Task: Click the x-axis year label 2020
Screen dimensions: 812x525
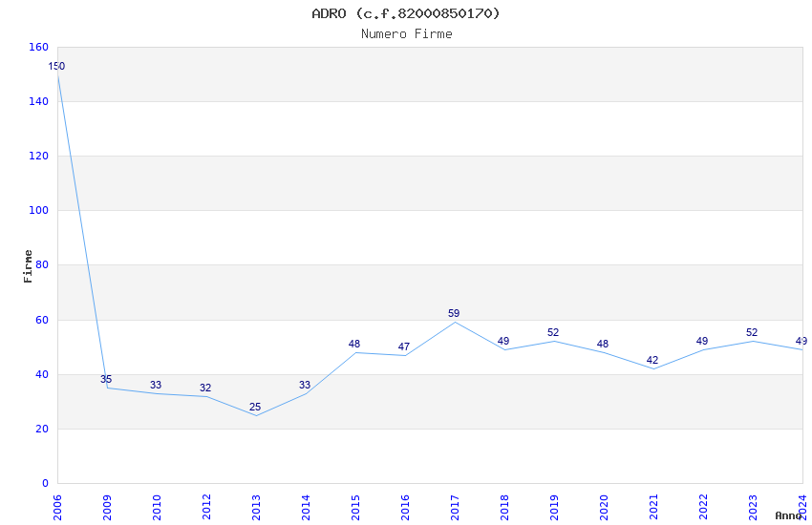Action: point(605,508)
